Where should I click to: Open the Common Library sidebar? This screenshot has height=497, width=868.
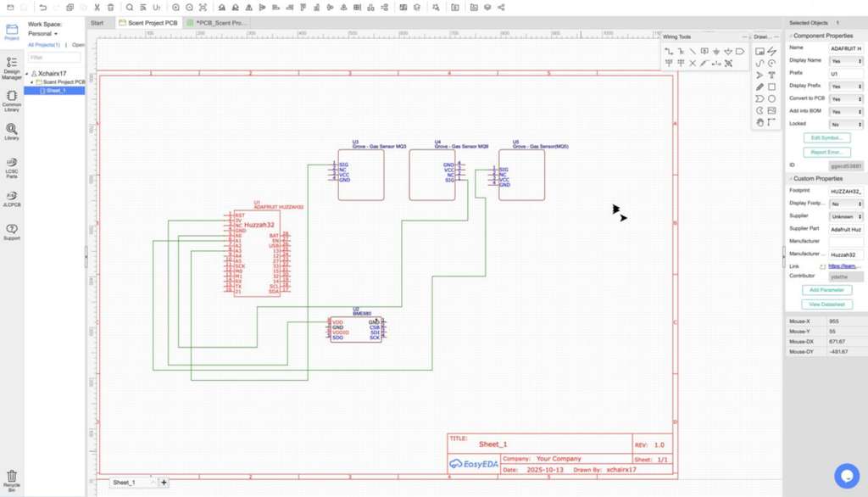12,100
